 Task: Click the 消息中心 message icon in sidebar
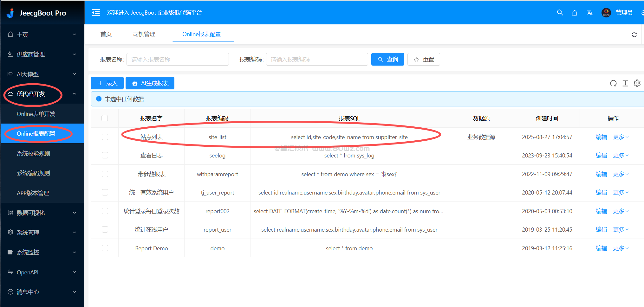click(x=10, y=292)
